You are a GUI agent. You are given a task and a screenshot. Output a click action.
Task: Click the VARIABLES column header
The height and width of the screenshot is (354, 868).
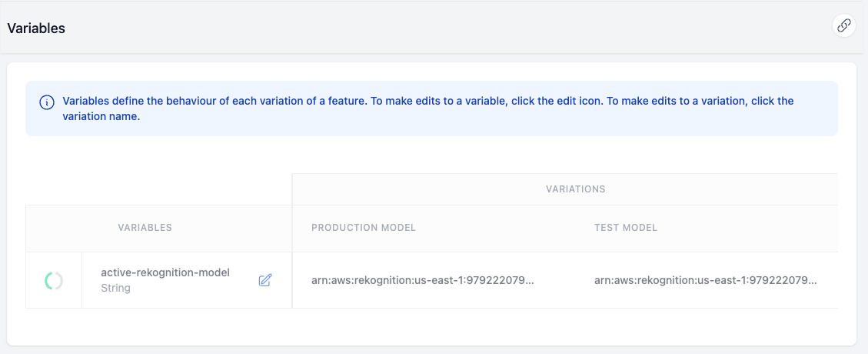[145, 228]
